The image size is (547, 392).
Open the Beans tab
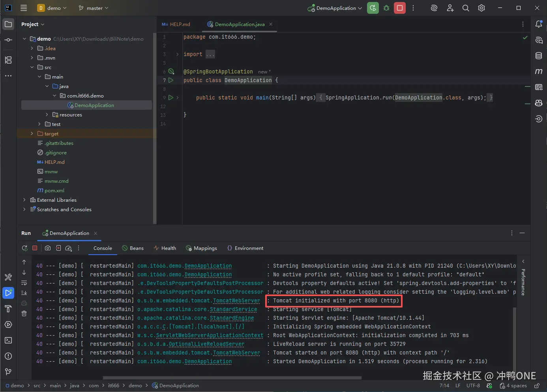pyautogui.click(x=133, y=248)
